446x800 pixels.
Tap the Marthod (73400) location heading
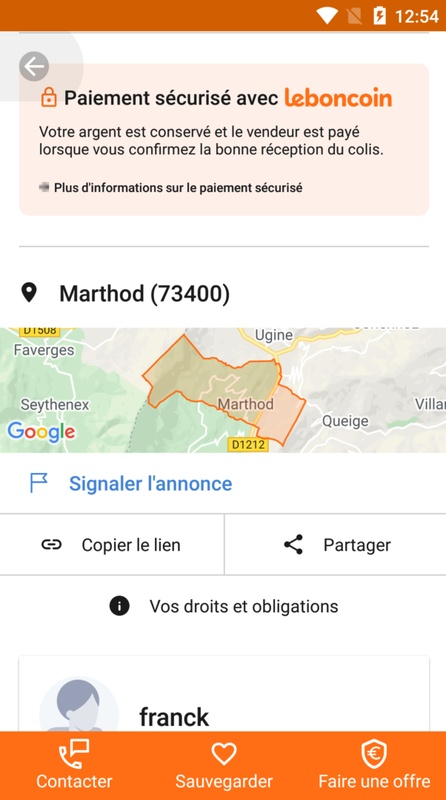point(144,293)
